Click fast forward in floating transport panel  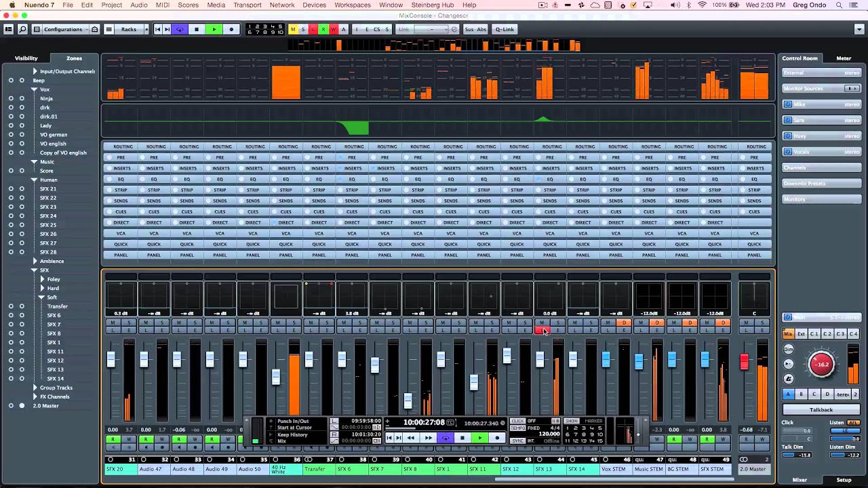pyautogui.click(x=428, y=438)
